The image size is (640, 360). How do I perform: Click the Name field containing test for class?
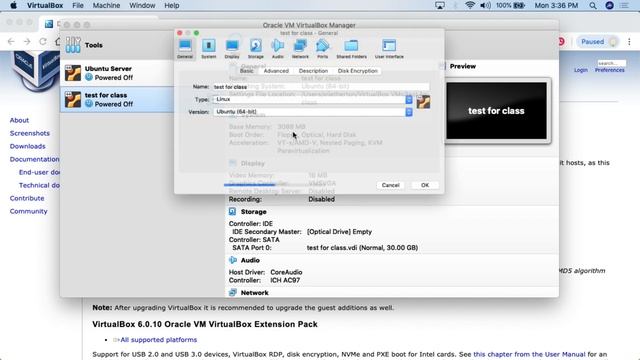[321, 87]
